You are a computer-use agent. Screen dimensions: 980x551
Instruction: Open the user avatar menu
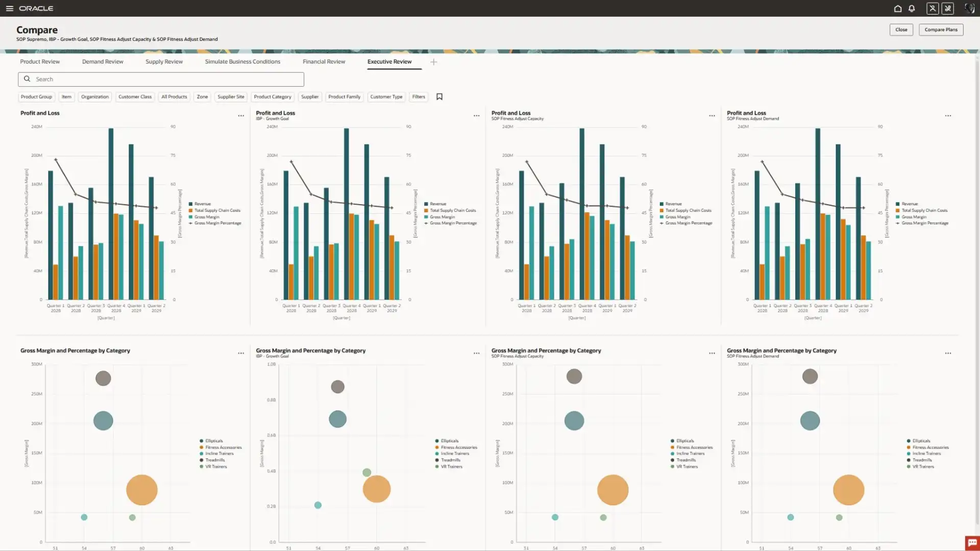pos(969,9)
